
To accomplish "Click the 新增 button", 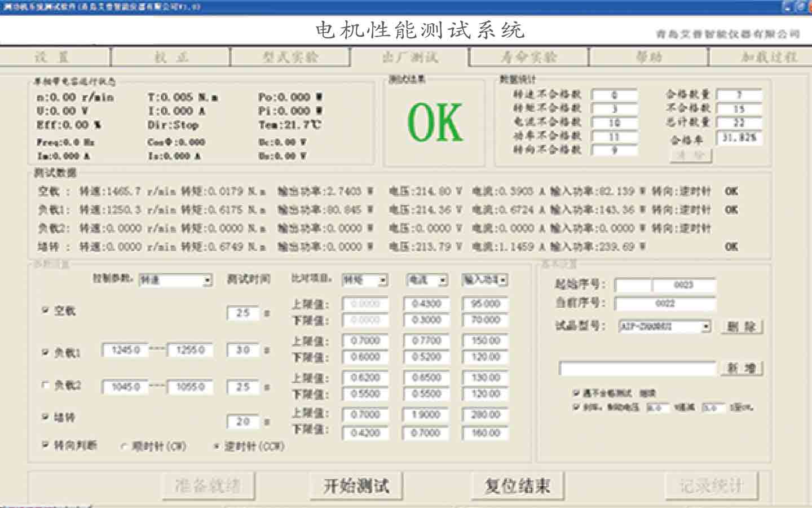I will point(743,368).
